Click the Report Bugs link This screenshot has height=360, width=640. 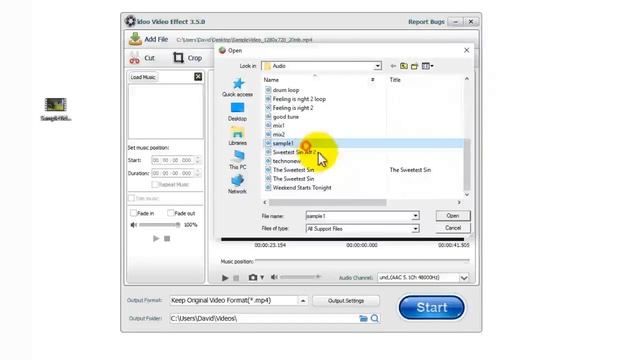point(426,22)
